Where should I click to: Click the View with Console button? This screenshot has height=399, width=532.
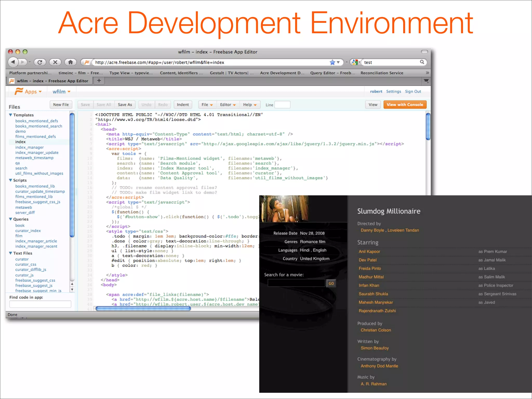point(405,105)
